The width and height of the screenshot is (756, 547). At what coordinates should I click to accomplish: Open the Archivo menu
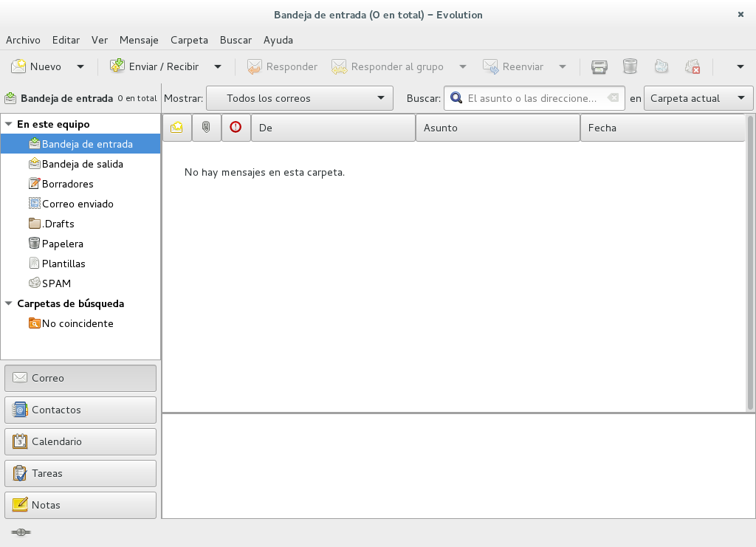point(23,40)
